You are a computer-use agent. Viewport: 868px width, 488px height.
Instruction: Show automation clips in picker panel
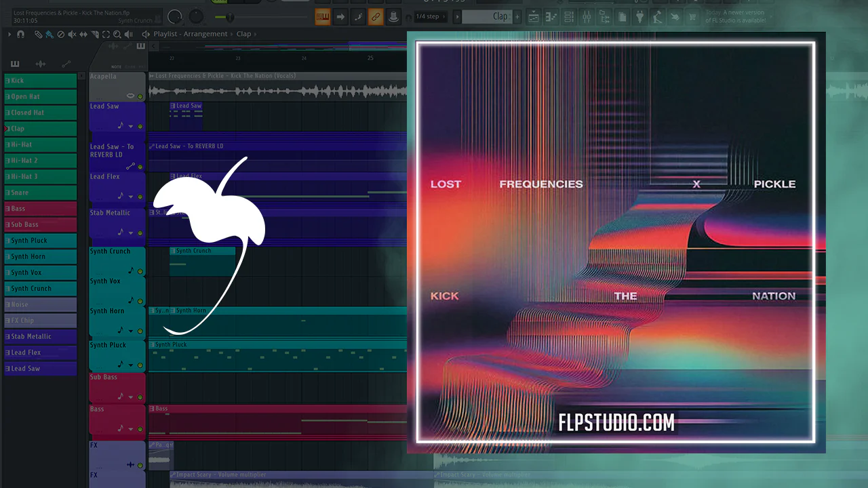[66, 64]
